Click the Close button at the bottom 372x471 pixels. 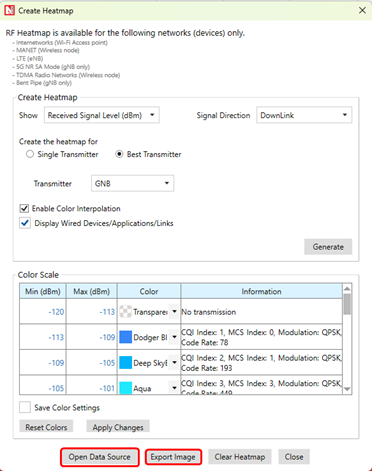[294, 457]
